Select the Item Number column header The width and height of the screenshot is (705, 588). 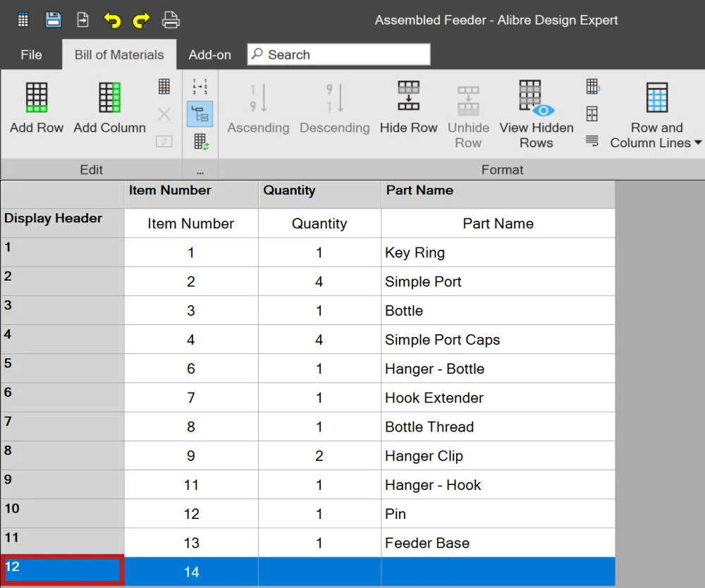click(x=192, y=194)
